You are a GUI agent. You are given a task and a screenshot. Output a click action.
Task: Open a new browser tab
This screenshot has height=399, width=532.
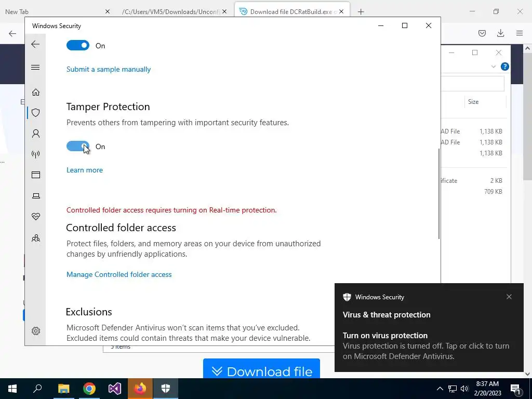pos(361,12)
